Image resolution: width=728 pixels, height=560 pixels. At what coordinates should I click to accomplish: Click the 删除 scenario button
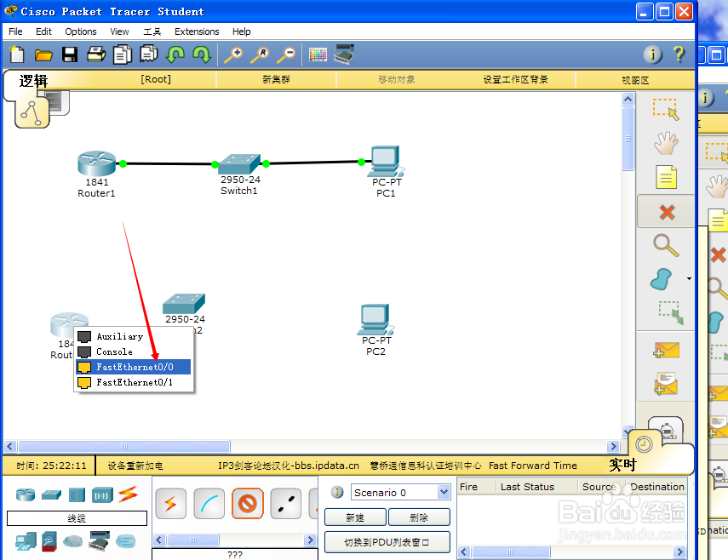[x=419, y=517]
